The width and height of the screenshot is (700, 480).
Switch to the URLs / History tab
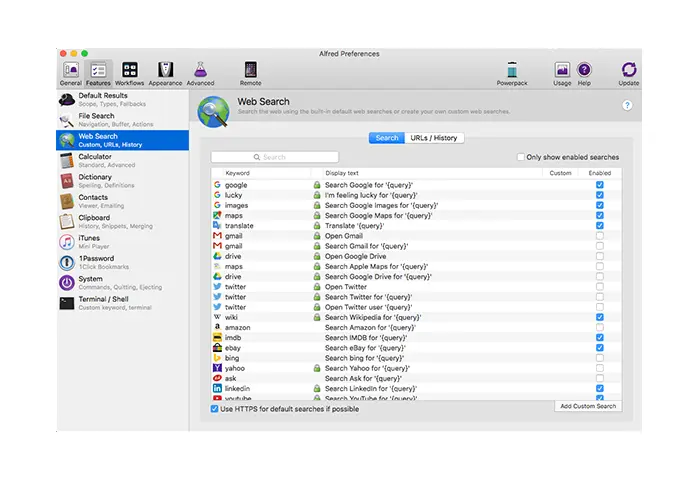pyautogui.click(x=435, y=138)
